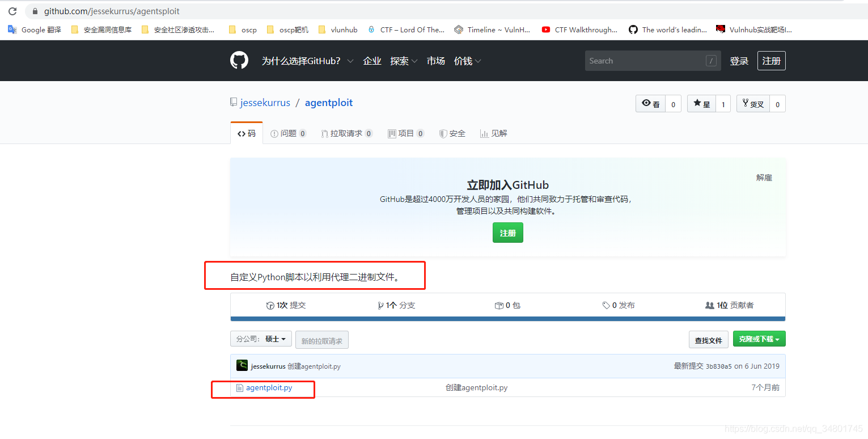The image size is (868, 439).
Task: Click the 货叉 fork button
Action: 753,104
